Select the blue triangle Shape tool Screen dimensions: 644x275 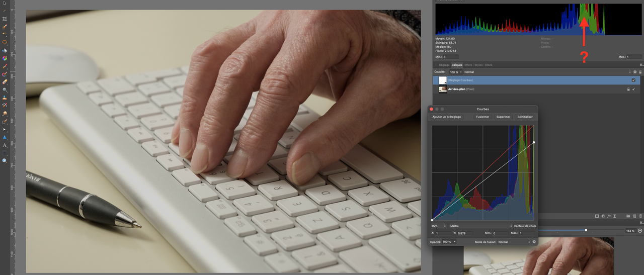click(x=5, y=137)
